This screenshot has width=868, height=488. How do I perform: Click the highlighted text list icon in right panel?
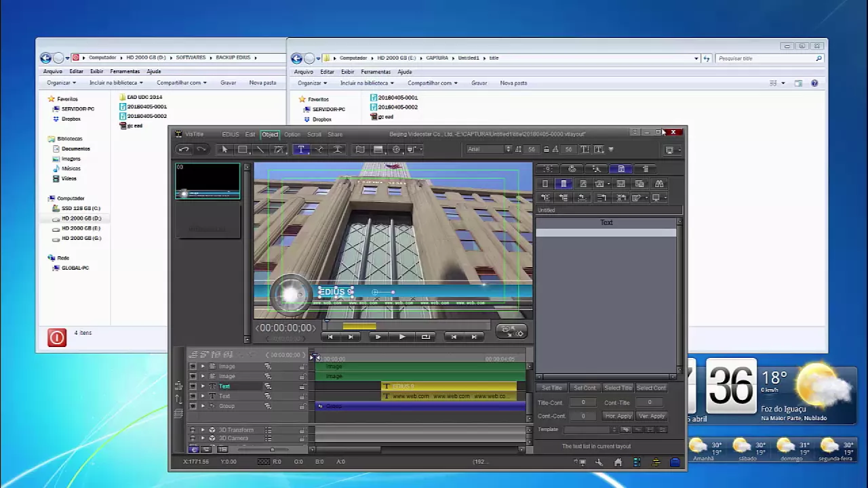[x=564, y=184]
